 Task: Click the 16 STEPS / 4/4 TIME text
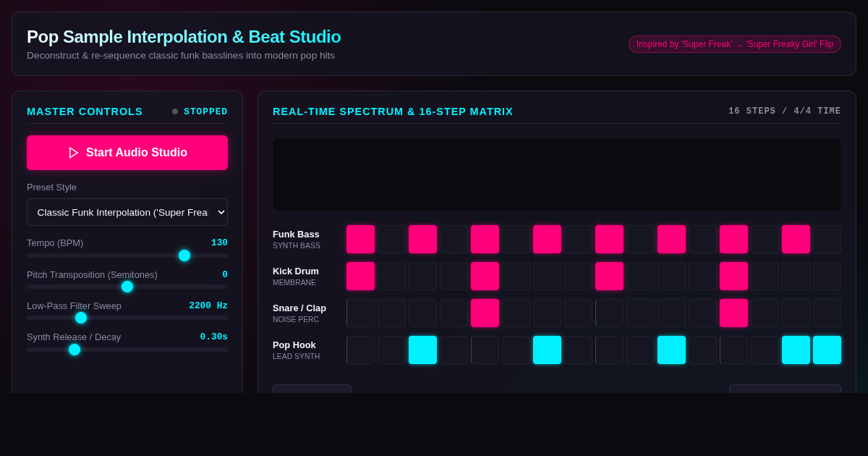pos(785,111)
